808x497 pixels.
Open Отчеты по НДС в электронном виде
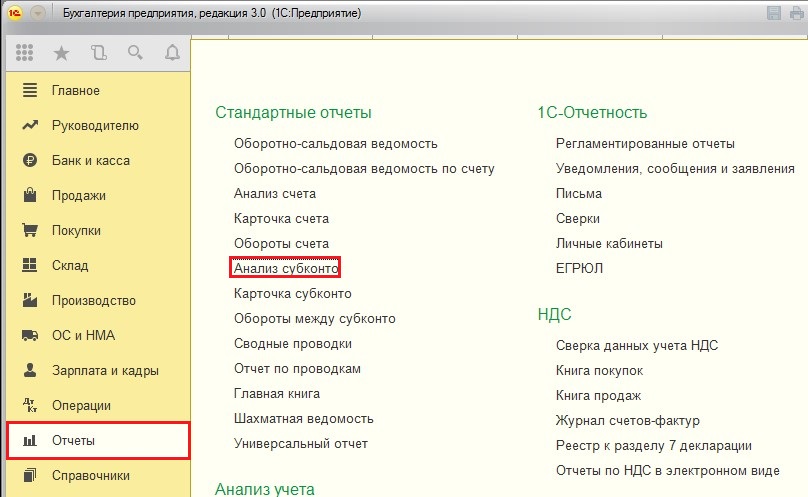[667, 470]
